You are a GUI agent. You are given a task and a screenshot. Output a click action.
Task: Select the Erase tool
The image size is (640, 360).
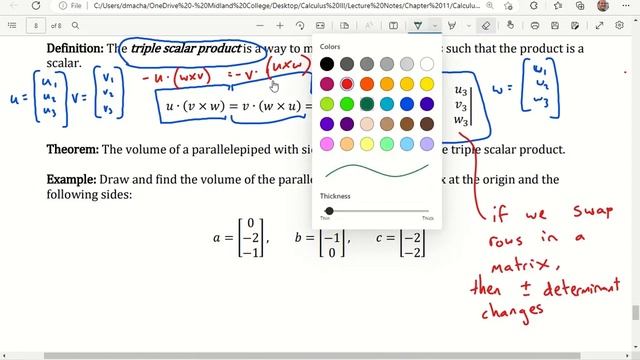click(486, 26)
